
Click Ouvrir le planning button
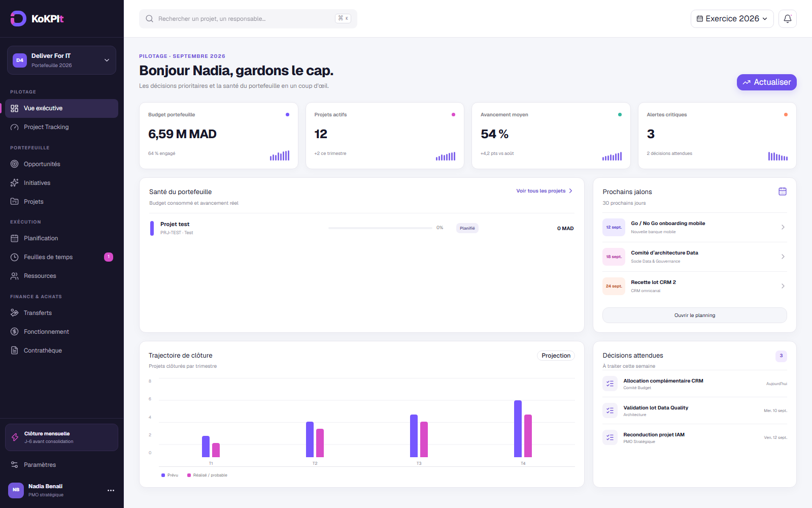click(695, 315)
